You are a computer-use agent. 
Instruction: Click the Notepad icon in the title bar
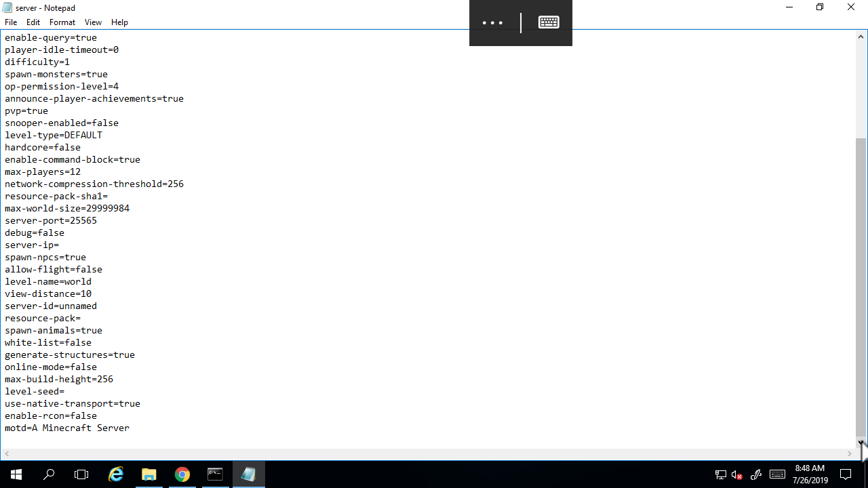coord(7,7)
